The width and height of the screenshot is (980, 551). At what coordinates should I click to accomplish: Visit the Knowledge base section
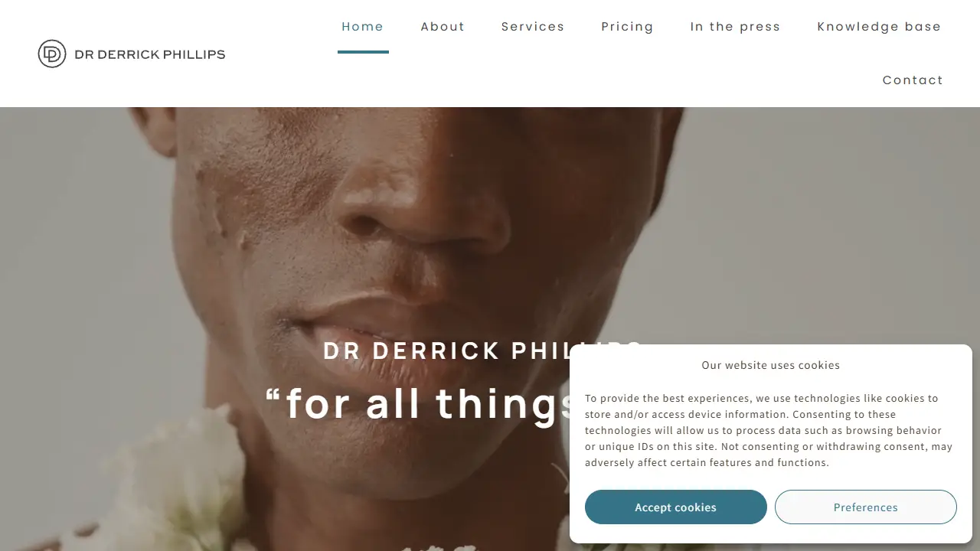[x=879, y=27]
